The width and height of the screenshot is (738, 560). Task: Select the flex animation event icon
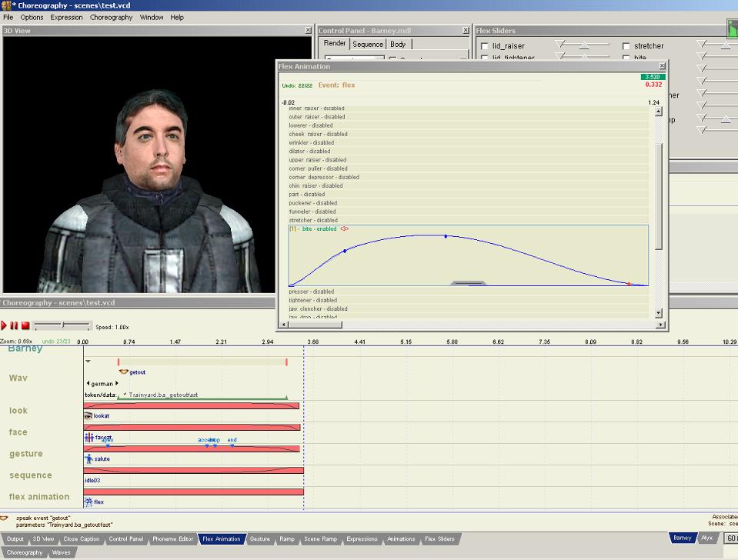click(88, 502)
